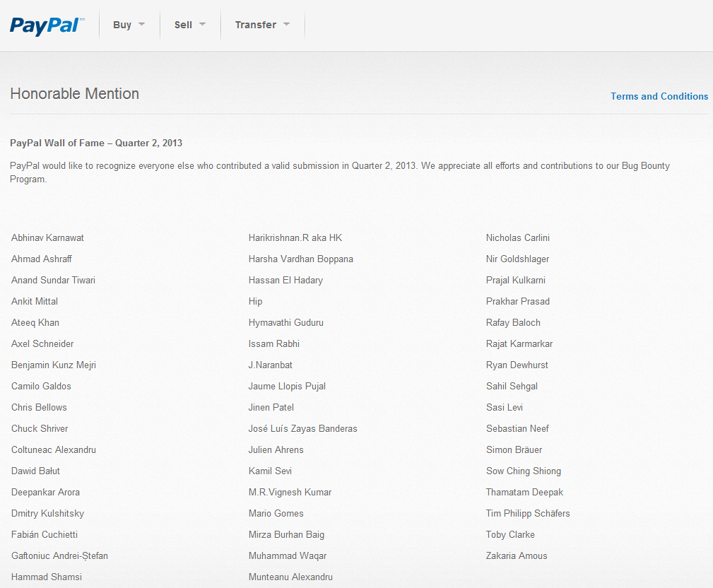Click on Toby Clarke
This screenshot has height=588, width=713.
(510, 534)
